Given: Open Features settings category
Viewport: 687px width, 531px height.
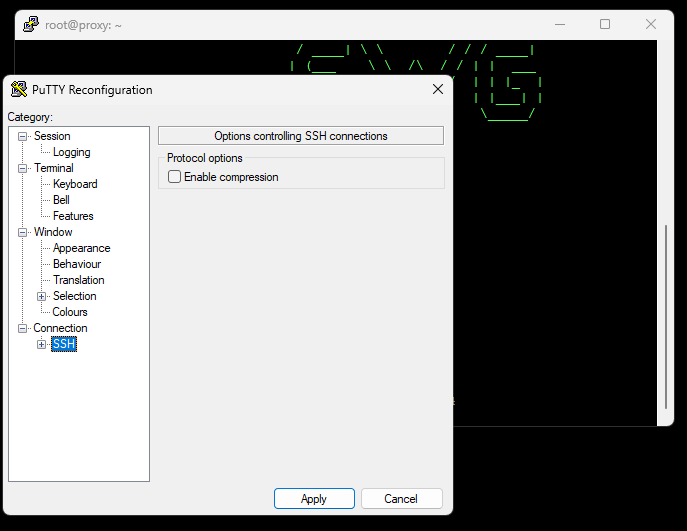Looking at the screenshot, I should (x=73, y=216).
